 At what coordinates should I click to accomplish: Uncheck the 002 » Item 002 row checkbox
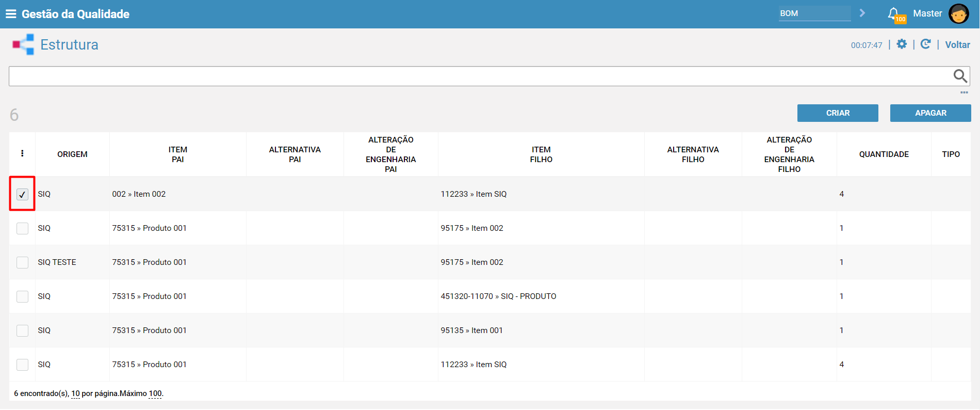(22, 194)
